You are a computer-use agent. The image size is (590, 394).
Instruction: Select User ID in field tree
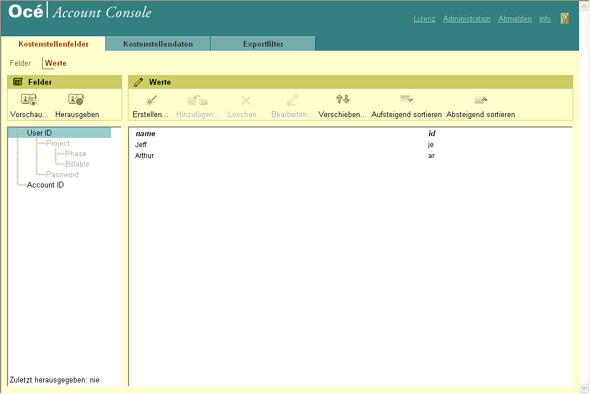point(39,133)
